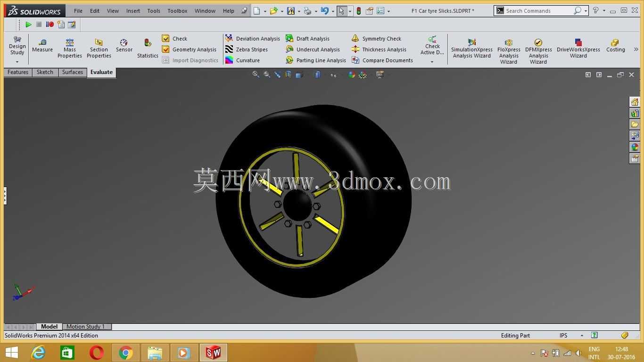
Task: Toggle Curvature display
Action: (x=242, y=60)
